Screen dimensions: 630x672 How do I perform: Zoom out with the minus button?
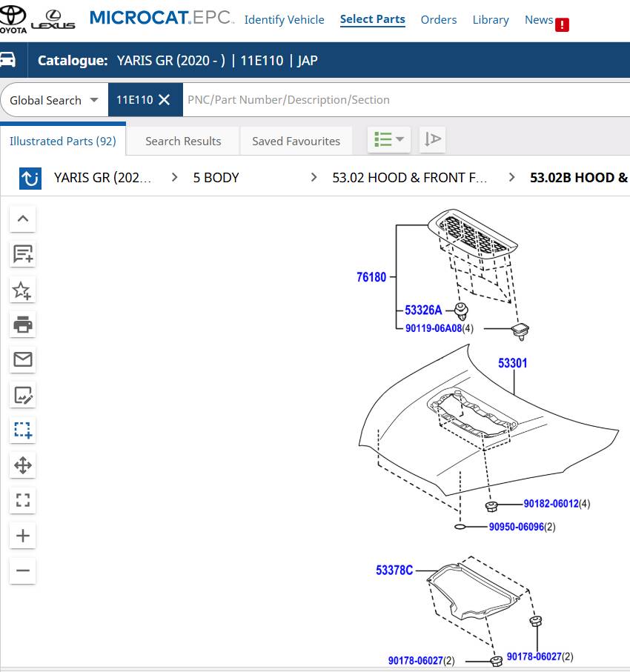click(x=23, y=570)
